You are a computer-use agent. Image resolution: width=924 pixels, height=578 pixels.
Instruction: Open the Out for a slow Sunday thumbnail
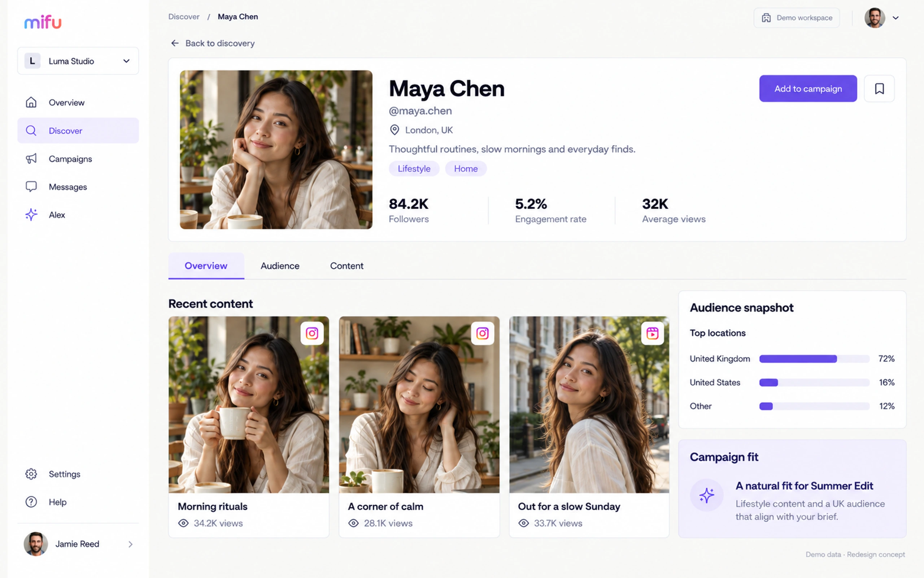589,405
